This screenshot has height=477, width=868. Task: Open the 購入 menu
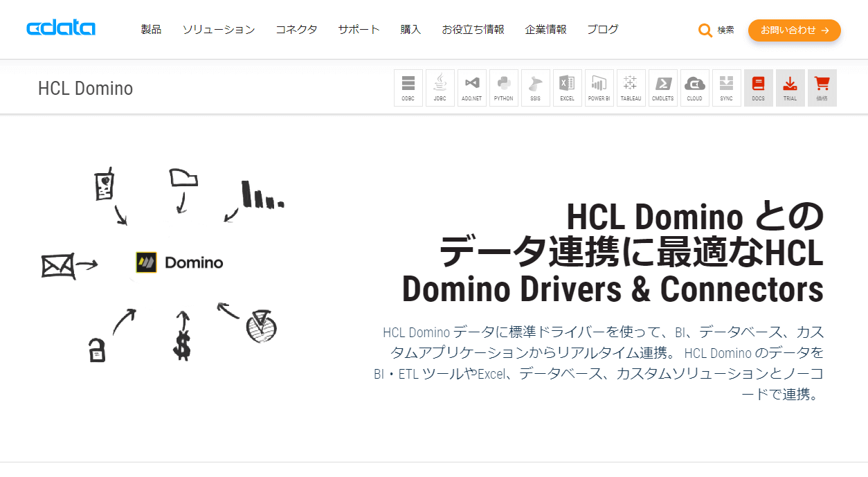click(x=410, y=30)
